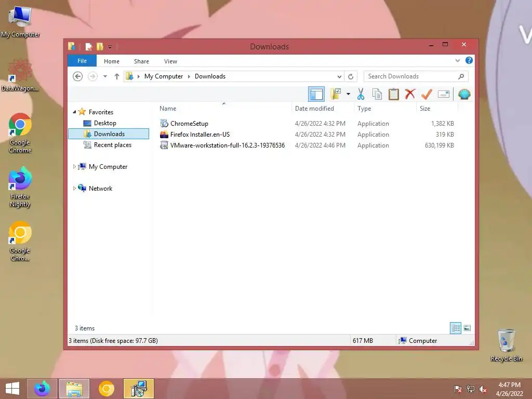532x399 pixels.
Task: Open Chrome Canary from the taskbar
Action: 106,389
